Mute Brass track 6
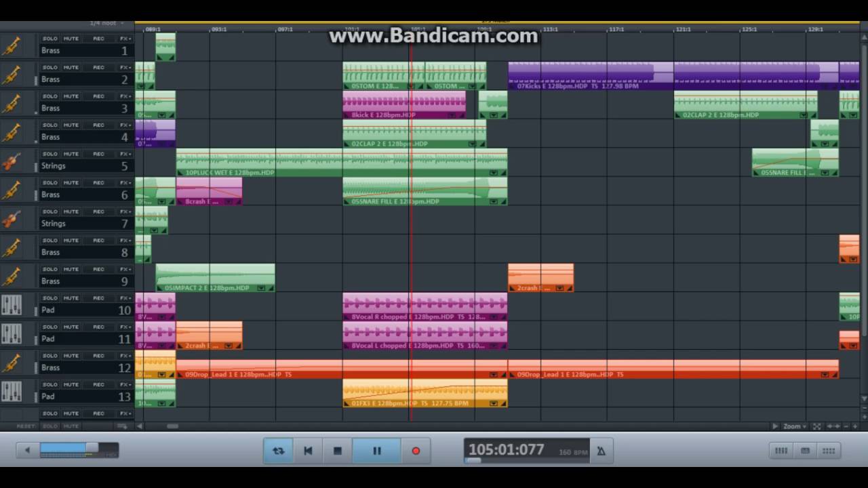Image resolution: width=868 pixels, height=488 pixels. 71,183
